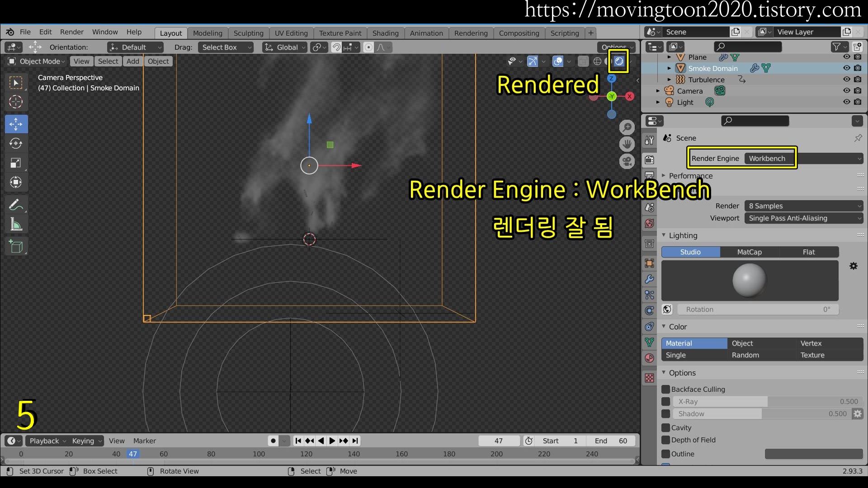Enable the Cavity checkbox
The height and width of the screenshot is (488, 868).
coord(665,427)
